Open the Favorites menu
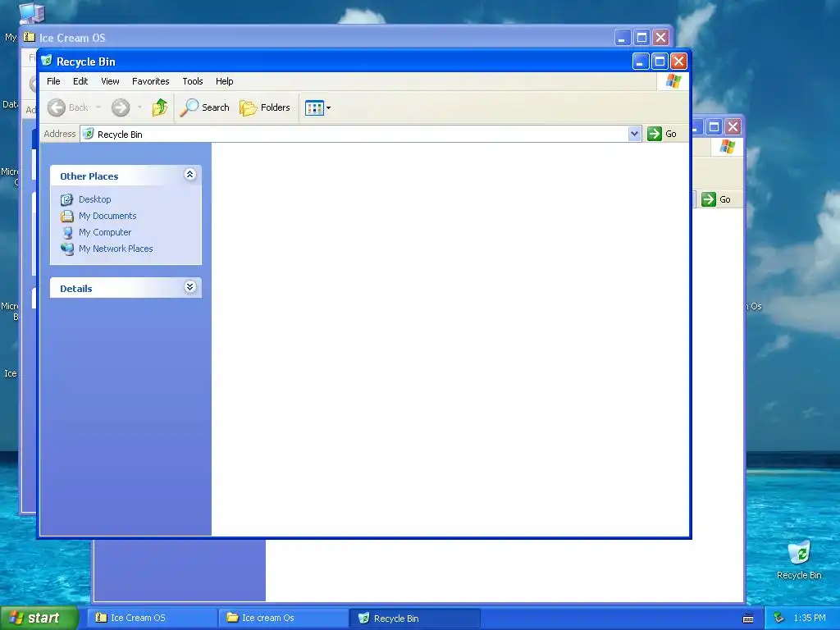This screenshot has width=840, height=630. 151,81
